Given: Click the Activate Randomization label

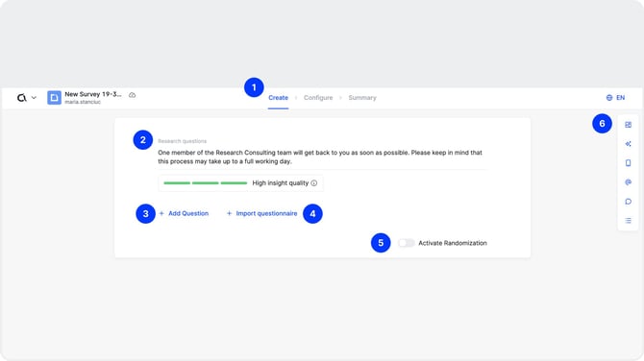Looking at the screenshot, I should click(x=453, y=243).
